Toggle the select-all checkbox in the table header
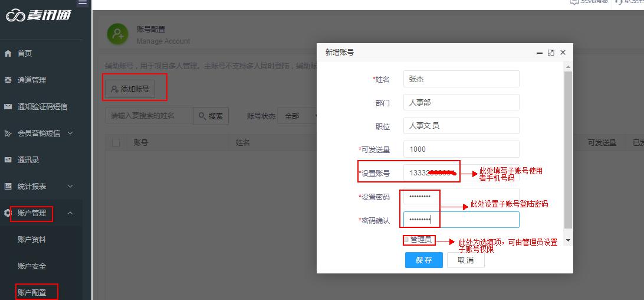The image size is (644, 300). pos(116,143)
